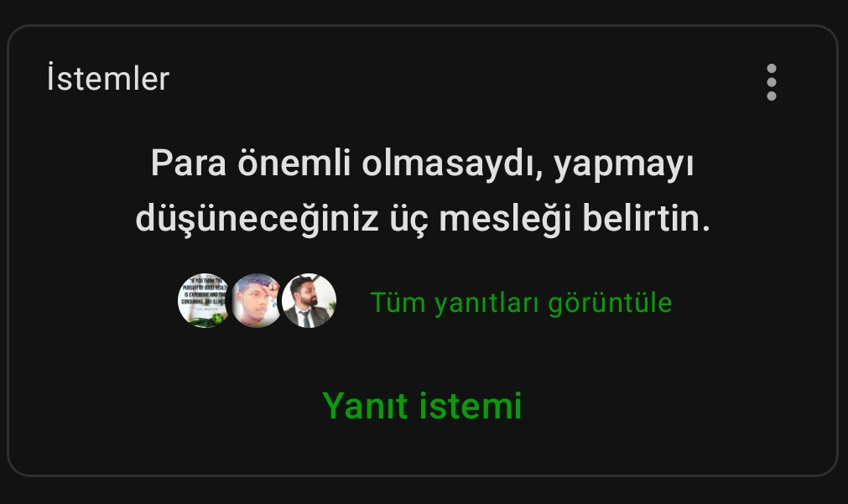Screen dimensions: 848x504
Task: Open the second avatar of young man
Action: click(x=257, y=300)
